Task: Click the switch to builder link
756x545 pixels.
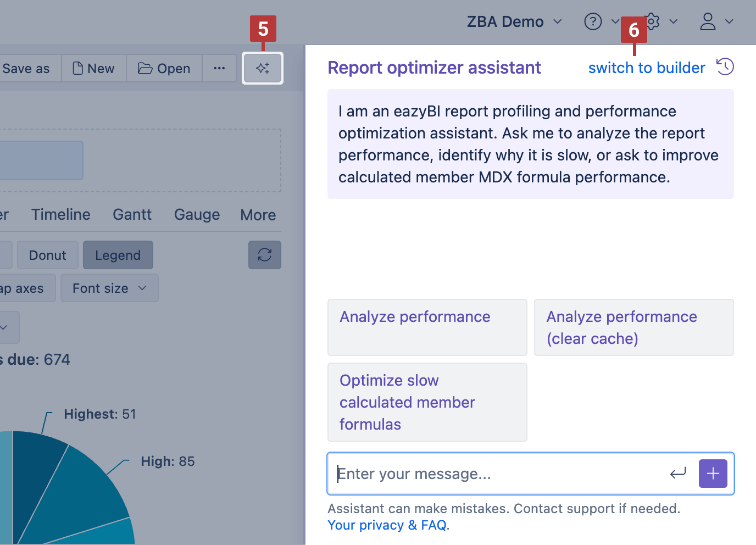Action: (646, 67)
